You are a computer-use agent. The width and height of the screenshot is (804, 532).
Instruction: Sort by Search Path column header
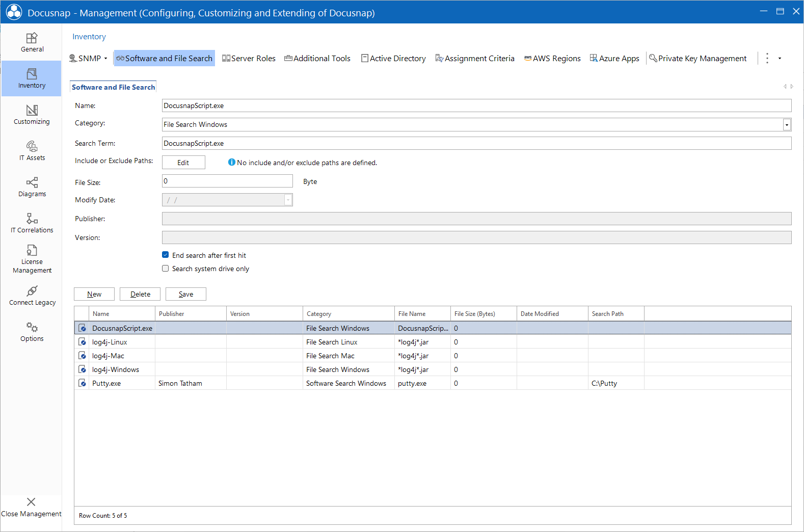tap(616, 314)
